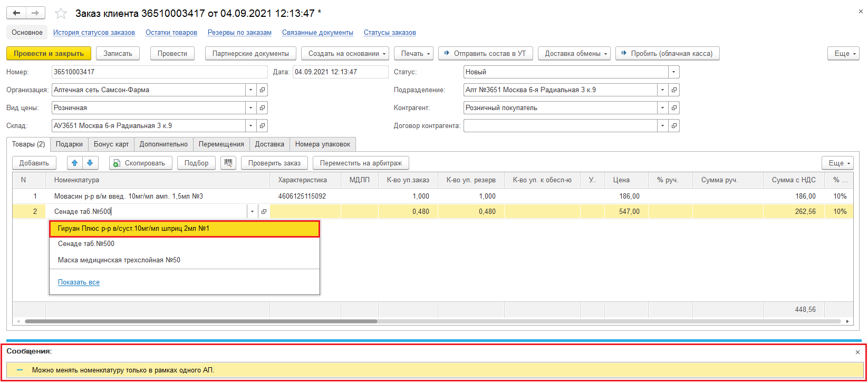868x383 pixels.
Task: Click the horizontal scrollbar of the goods table
Action: (x=200, y=321)
